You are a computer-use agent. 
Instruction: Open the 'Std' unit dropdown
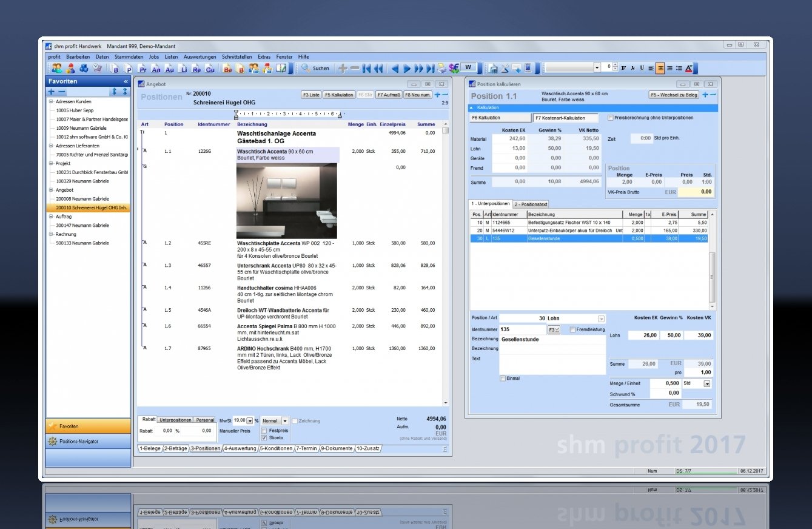(x=706, y=383)
